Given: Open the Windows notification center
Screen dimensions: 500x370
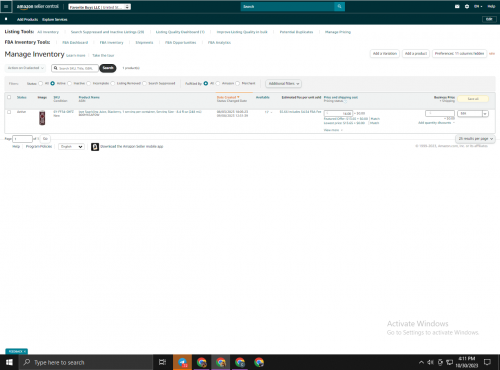Looking at the screenshot, I should tap(487, 362).
